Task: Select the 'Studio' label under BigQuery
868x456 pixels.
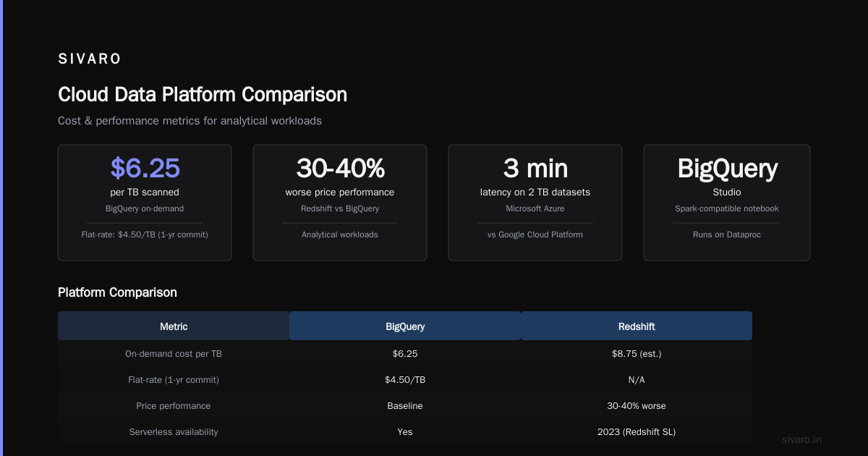Action: [727, 193]
